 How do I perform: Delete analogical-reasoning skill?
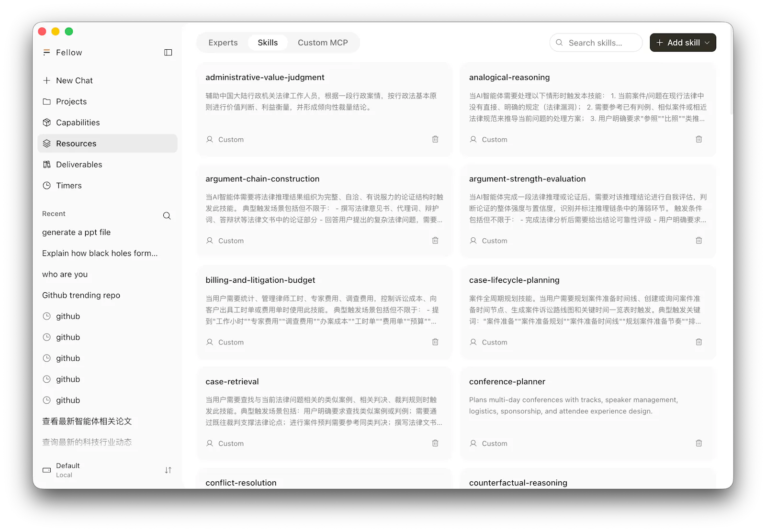(699, 139)
